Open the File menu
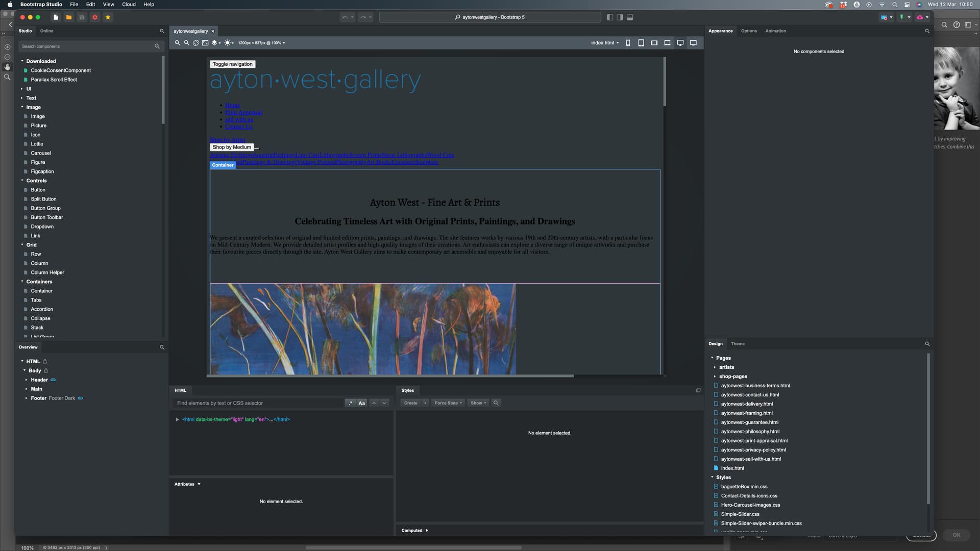 pos(74,5)
